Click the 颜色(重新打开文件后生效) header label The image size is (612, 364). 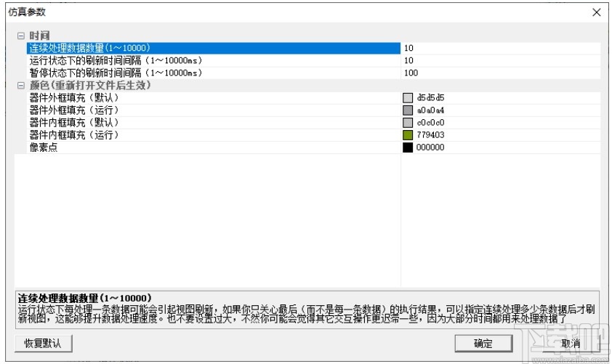pyautogui.click(x=90, y=86)
